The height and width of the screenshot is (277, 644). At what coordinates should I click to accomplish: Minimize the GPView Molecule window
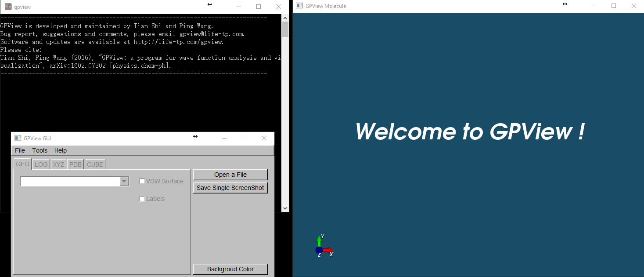[594, 6]
